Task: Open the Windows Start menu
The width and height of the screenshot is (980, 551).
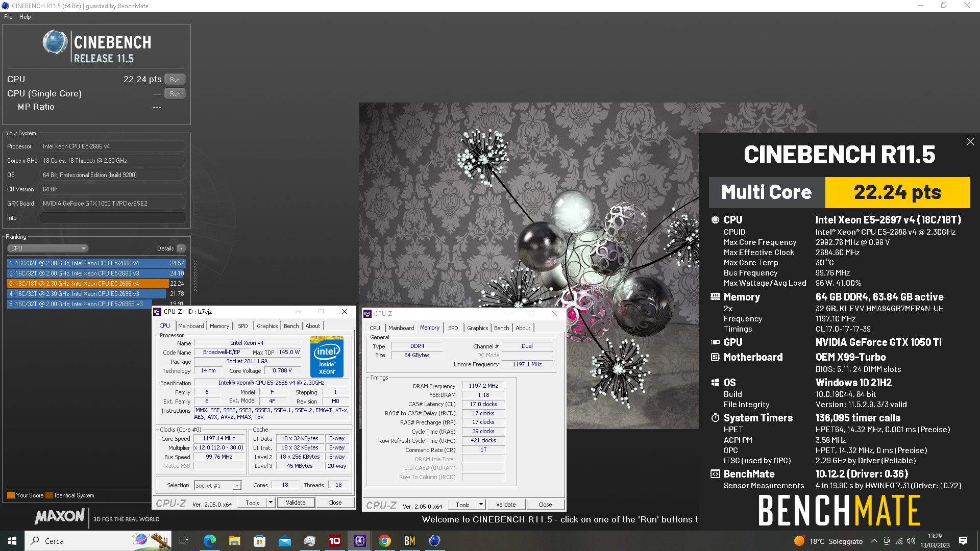Action: click(x=12, y=541)
